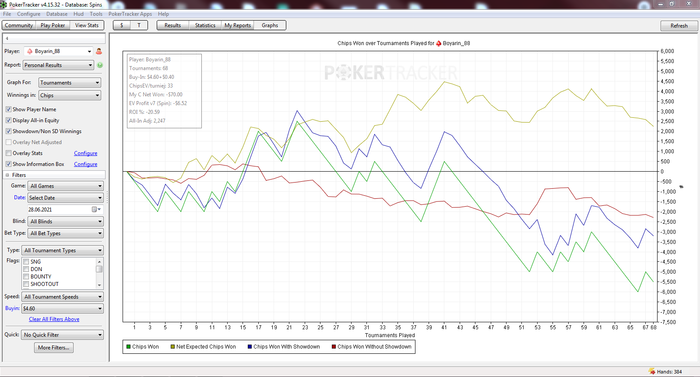Screen dimensions: 700x377
Task: Click the green Chips Won legend swatch
Action: pyautogui.click(x=129, y=347)
